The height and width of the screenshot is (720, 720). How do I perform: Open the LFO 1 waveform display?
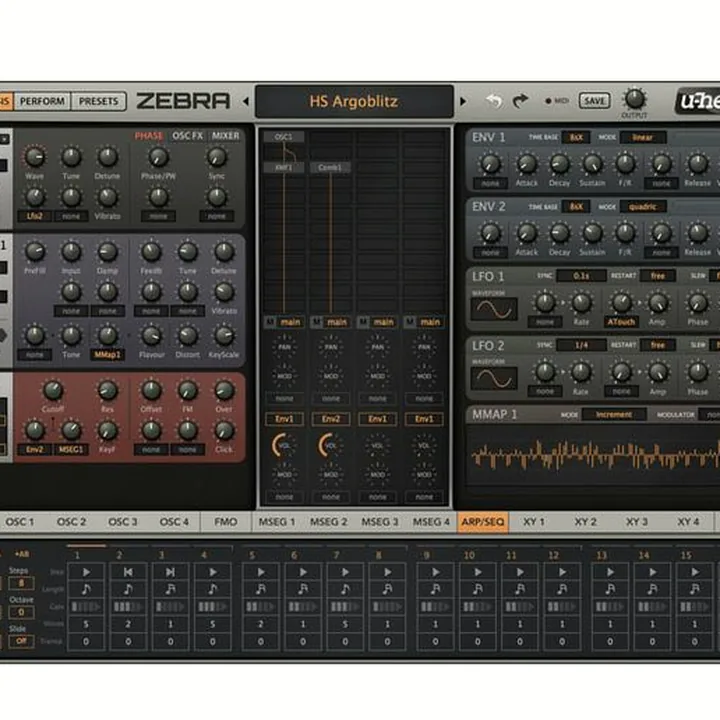click(x=494, y=309)
